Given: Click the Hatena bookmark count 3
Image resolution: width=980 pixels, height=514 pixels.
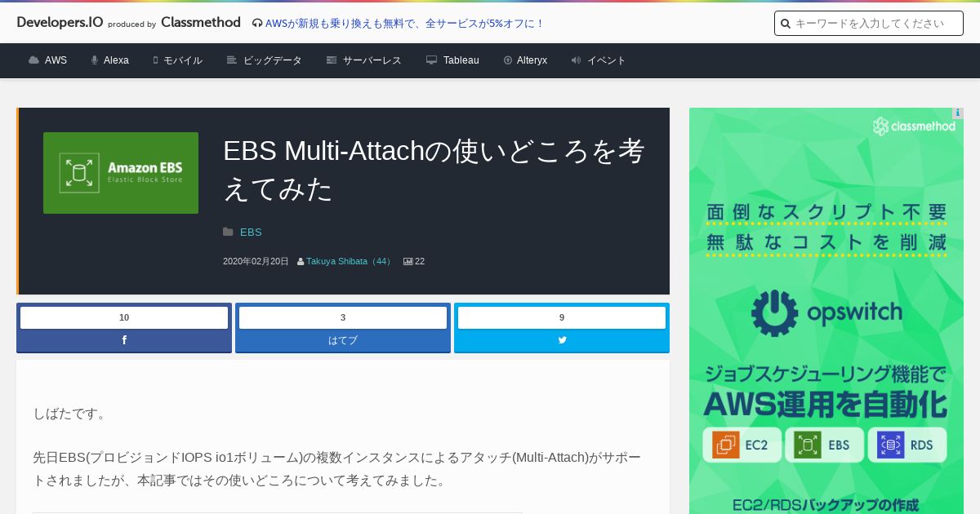Looking at the screenshot, I should pos(343,317).
